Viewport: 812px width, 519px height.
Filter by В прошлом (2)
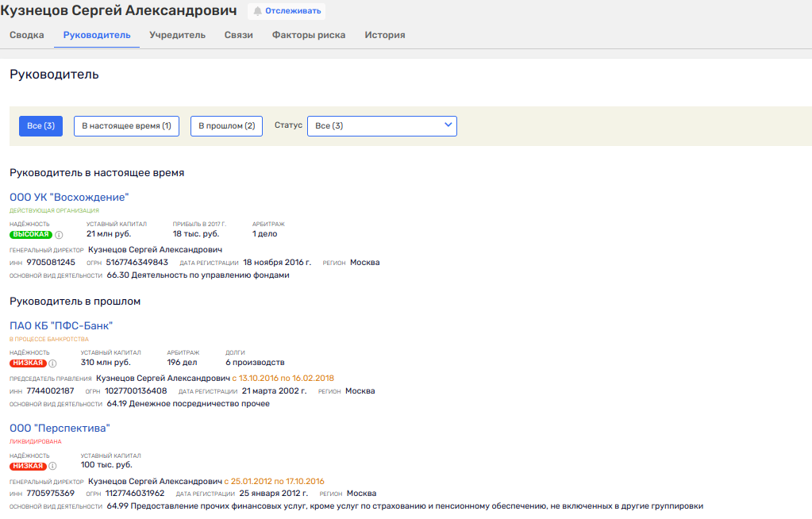point(227,126)
